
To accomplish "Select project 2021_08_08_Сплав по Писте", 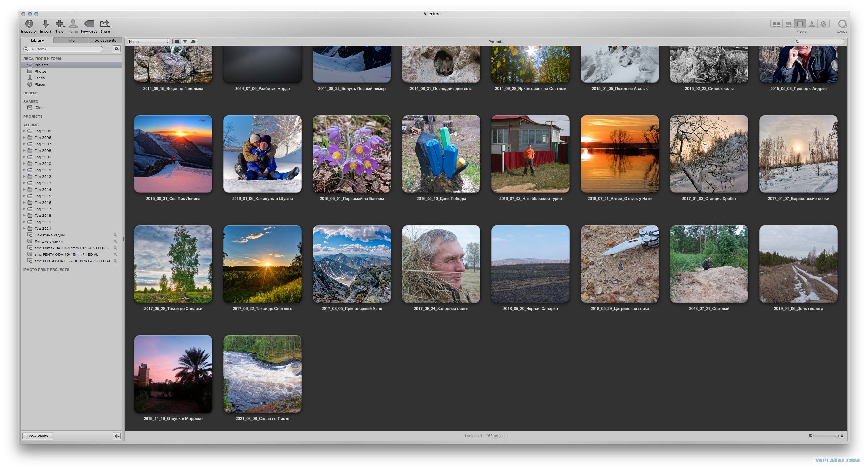I will click(262, 374).
